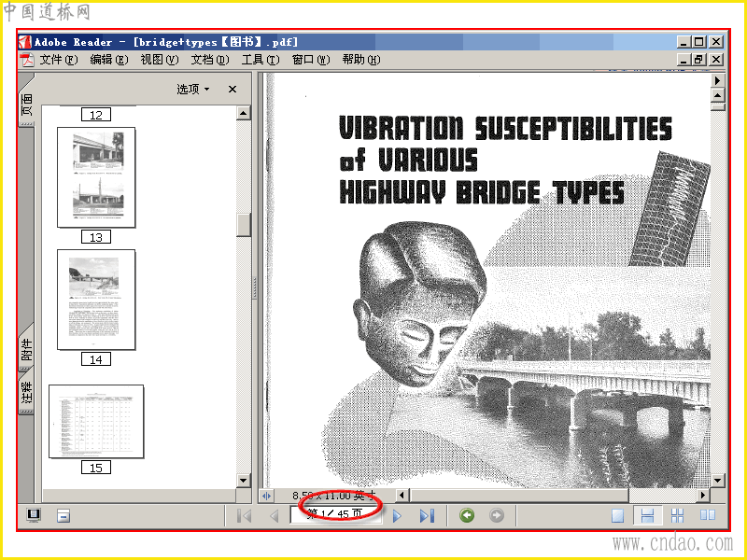Image resolution: width=747 pixels, height=560 pixels.
Task: Click document horizontal scroll right arrow
Action: coord(703,496)
